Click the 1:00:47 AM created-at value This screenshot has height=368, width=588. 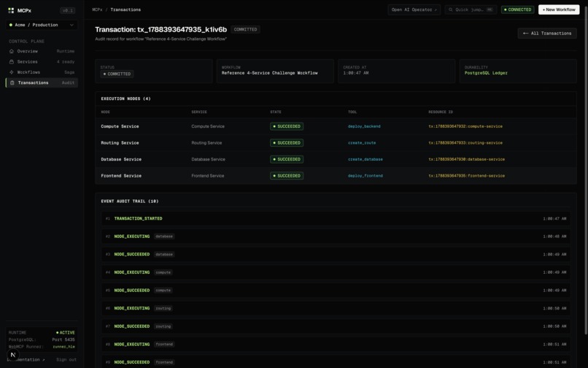tap(356, 73)
